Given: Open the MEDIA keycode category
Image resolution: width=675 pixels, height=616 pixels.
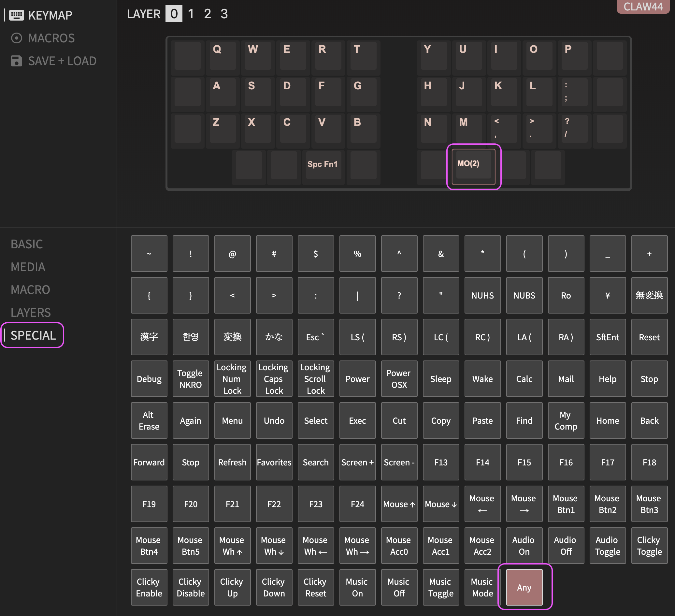Looking at the screenshot, I should click(x=28, y=267).
